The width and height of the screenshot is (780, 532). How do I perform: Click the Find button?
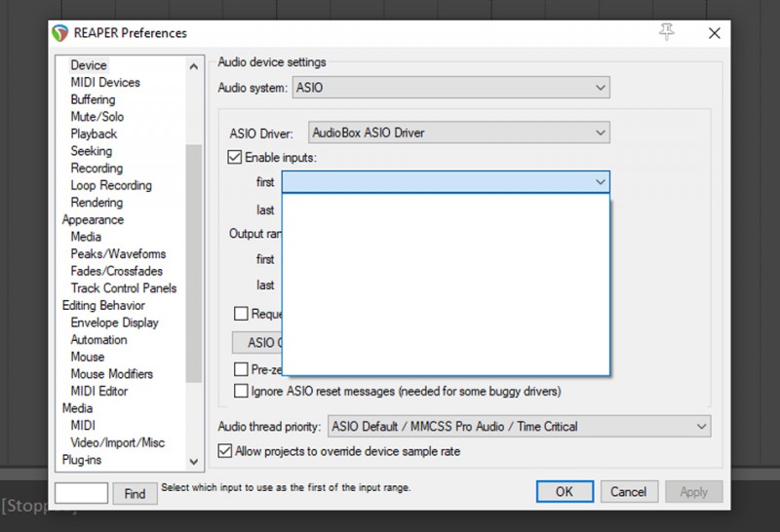tap(135, 494)
